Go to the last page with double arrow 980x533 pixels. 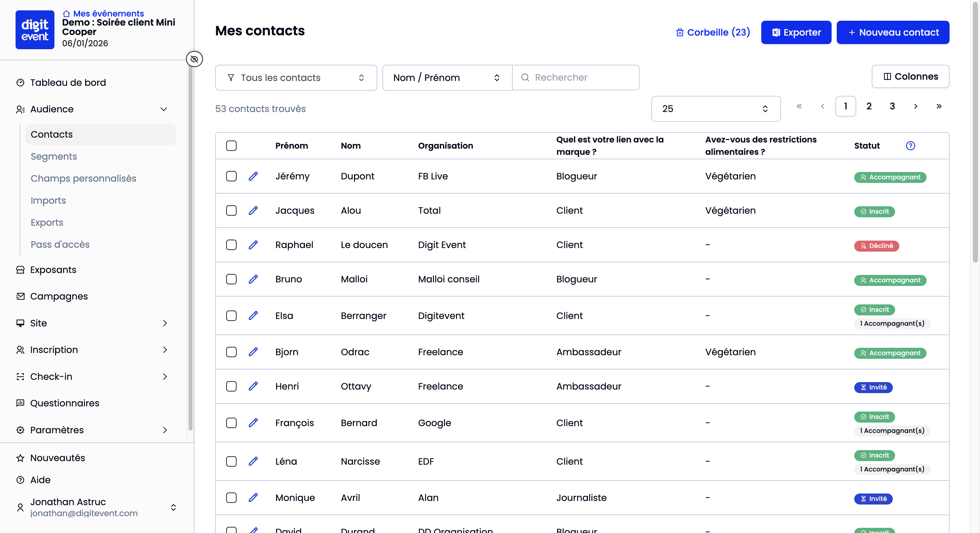939,107
